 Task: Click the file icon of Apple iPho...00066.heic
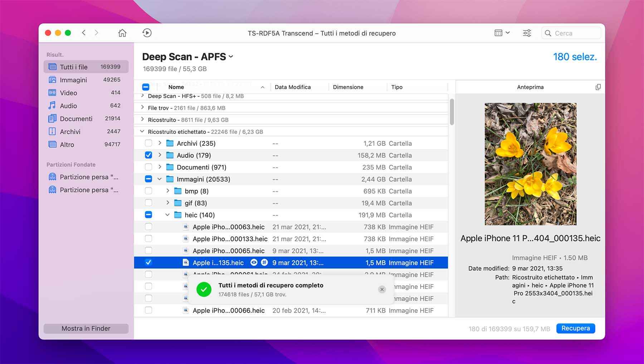(x=186, y=310)
